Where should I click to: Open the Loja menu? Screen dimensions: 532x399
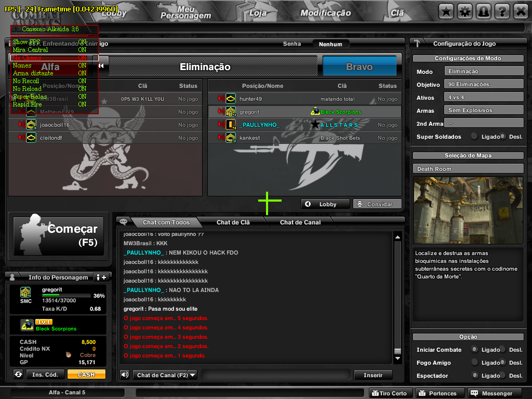tap(258, 12)
